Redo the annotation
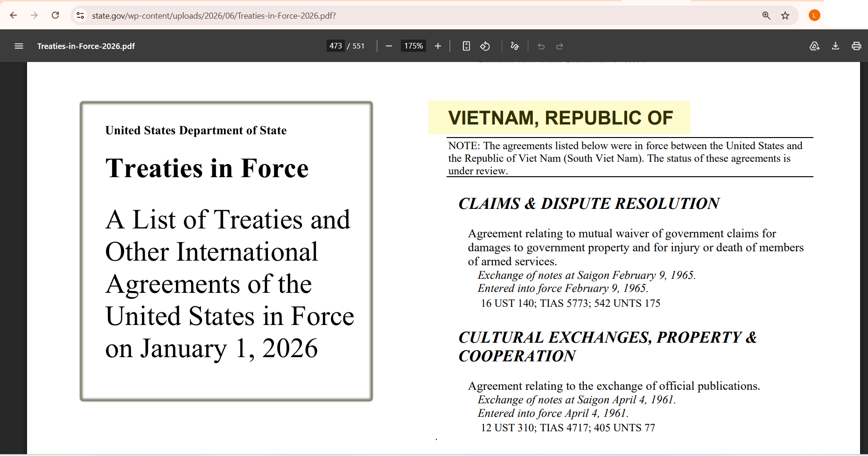The height and width of the screenshot is (456, 868). click(x=560, y=46)
